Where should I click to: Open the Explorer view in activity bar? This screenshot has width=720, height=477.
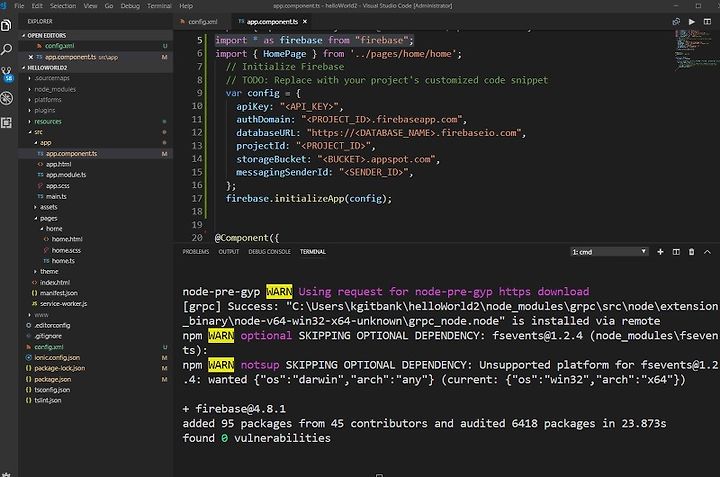click(6, 25)
